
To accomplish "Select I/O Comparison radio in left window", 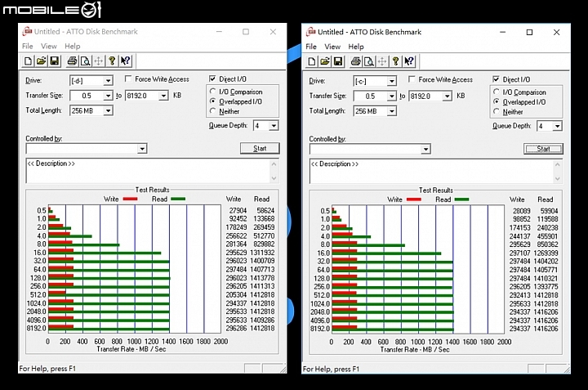I will [212, 92].
